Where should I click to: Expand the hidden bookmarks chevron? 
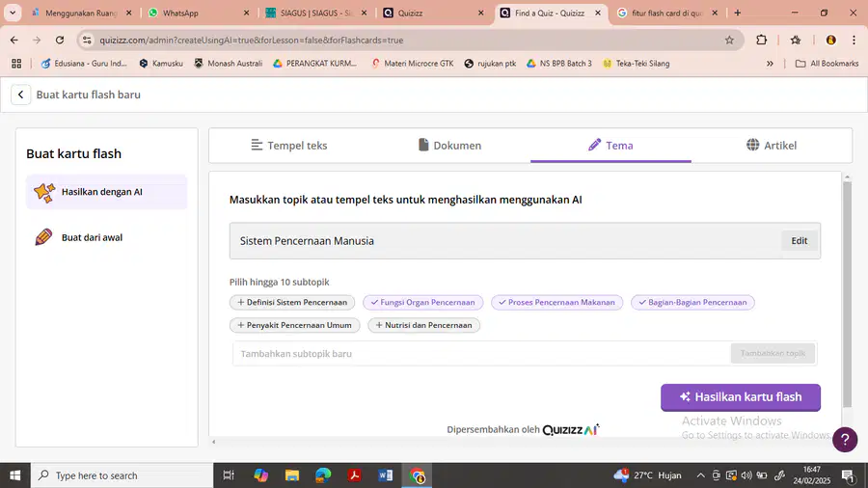coord(770,64)
